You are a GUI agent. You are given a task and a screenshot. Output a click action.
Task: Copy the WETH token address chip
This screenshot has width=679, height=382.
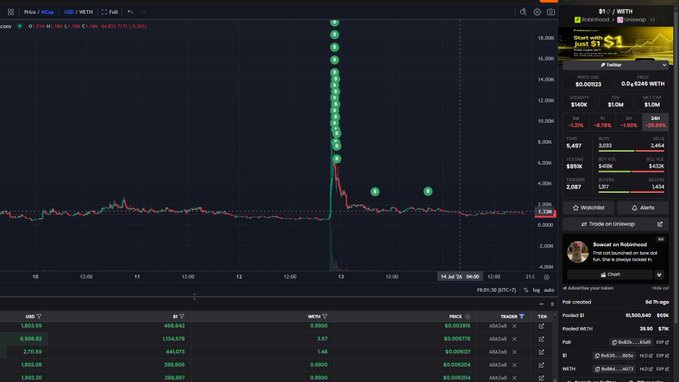pyautogui.click(x=614, y=369)
